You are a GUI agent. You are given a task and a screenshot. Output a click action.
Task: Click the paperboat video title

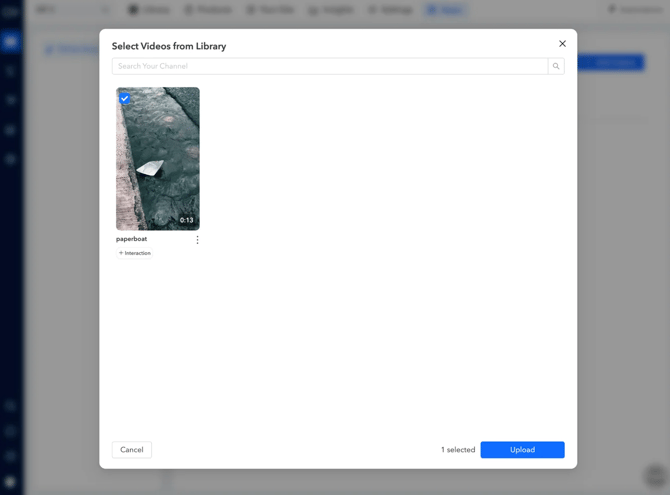[x=131, y=239]
